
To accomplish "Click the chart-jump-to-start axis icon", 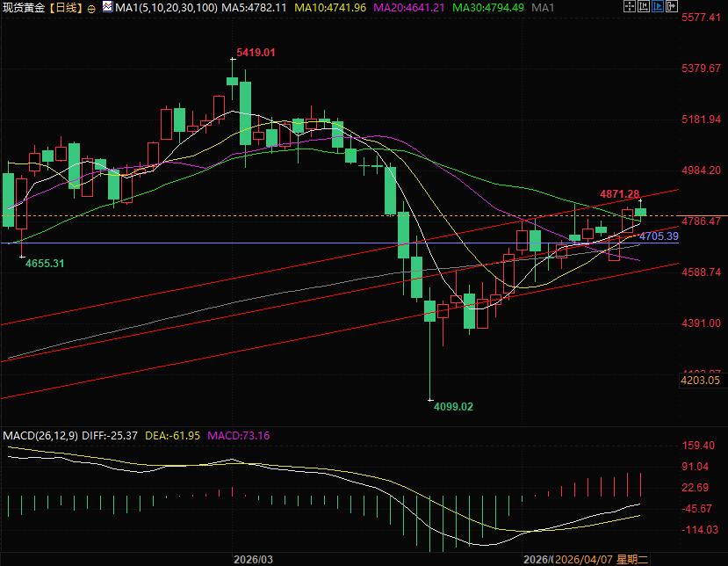I will click(644, 6).
